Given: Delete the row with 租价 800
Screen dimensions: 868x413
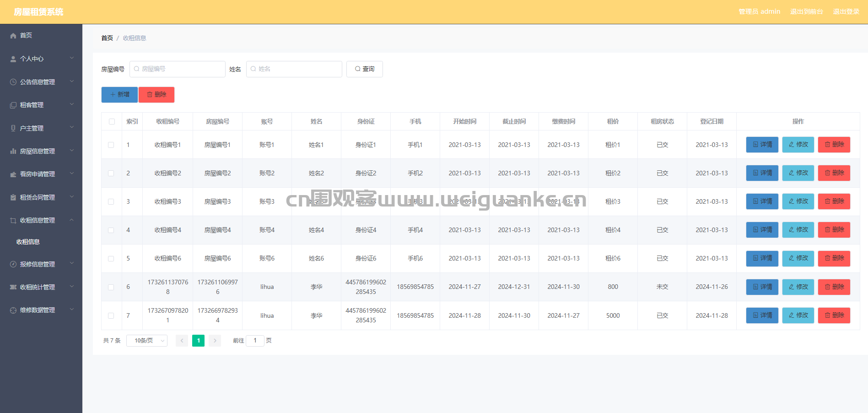Looking at the screenshot, I should (834, 287).
